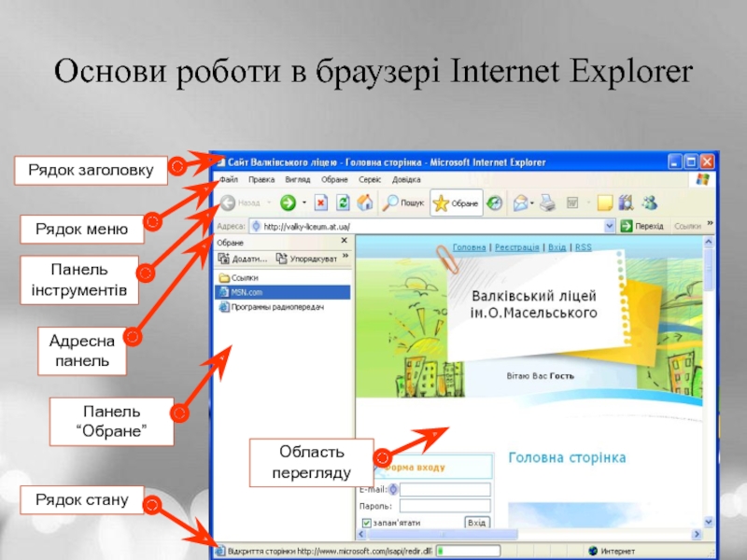Click the Windows flag logo in menu bar
The image size is (747, 560).
point(702,179)
